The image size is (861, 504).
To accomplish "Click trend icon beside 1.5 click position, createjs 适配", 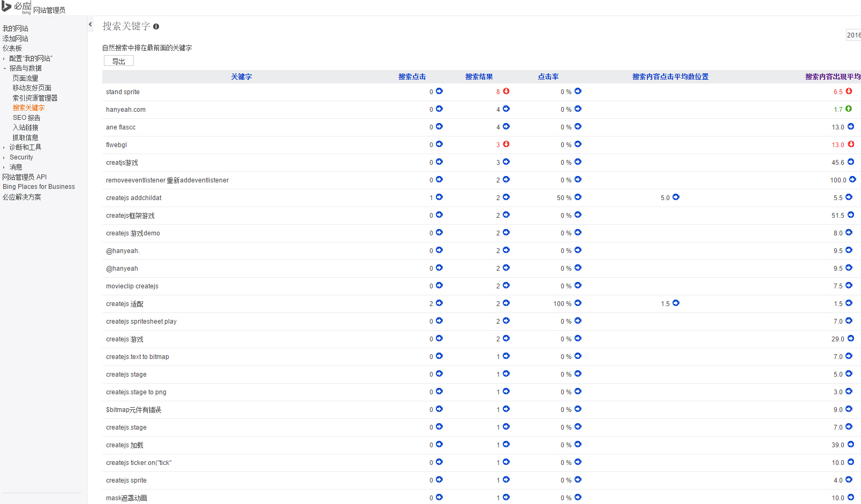I will [676, 303].
